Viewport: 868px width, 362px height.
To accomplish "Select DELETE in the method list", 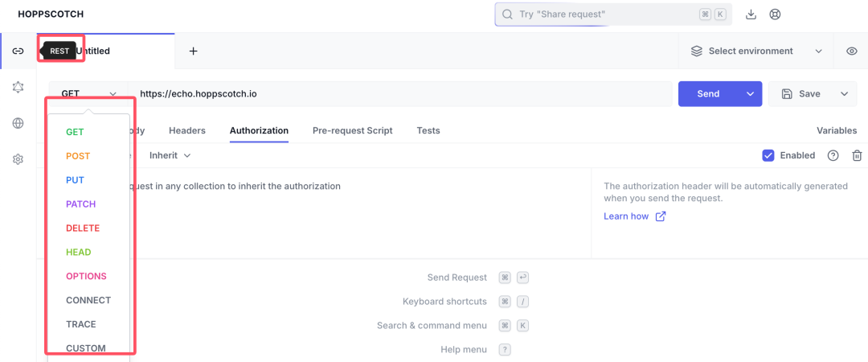I will [83, 228].
